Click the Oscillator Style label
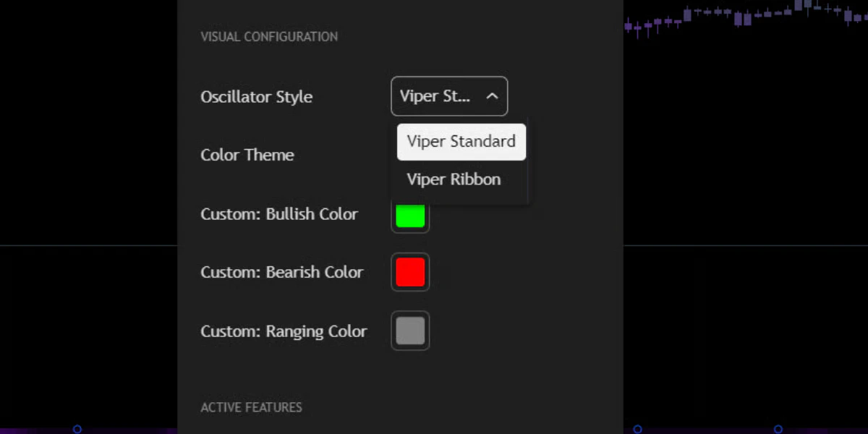The height and width of the screenshot is (434, 868). coord(257,97)
